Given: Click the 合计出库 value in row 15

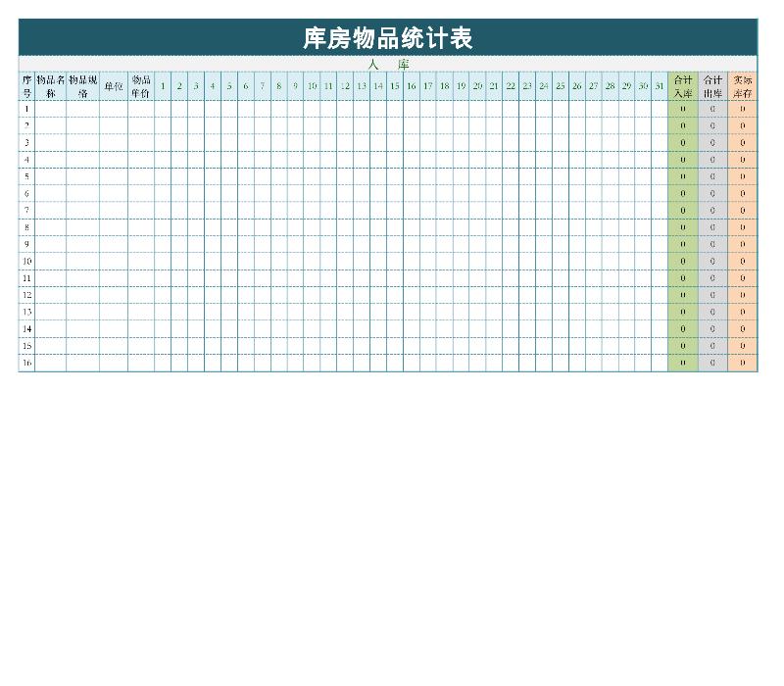Looking at the screenshot, I should pos(713,346).
